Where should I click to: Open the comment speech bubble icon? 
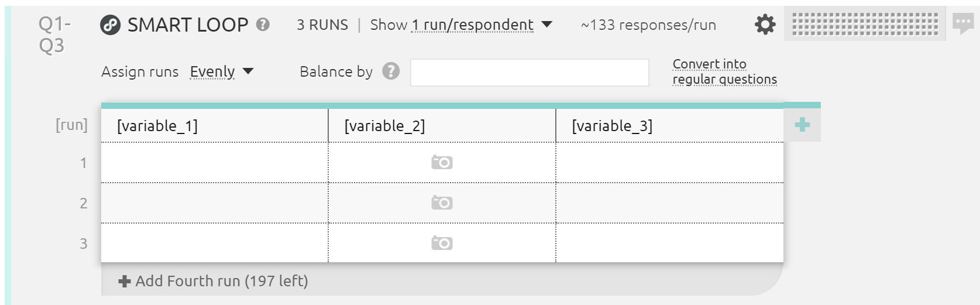click(x=963, y=25)
